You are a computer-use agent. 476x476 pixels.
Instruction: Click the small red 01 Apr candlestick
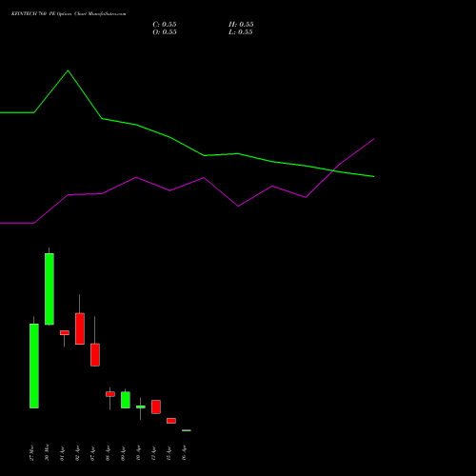(65, 332)
